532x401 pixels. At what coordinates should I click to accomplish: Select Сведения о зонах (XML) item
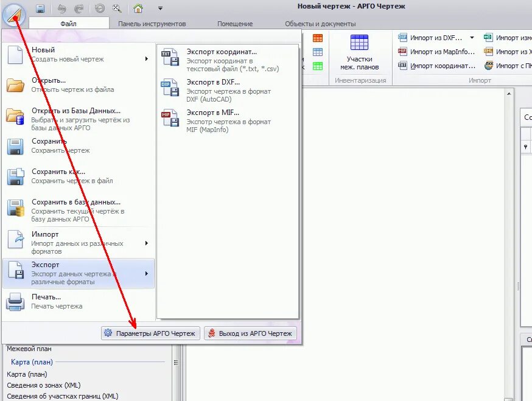point(44,385)
